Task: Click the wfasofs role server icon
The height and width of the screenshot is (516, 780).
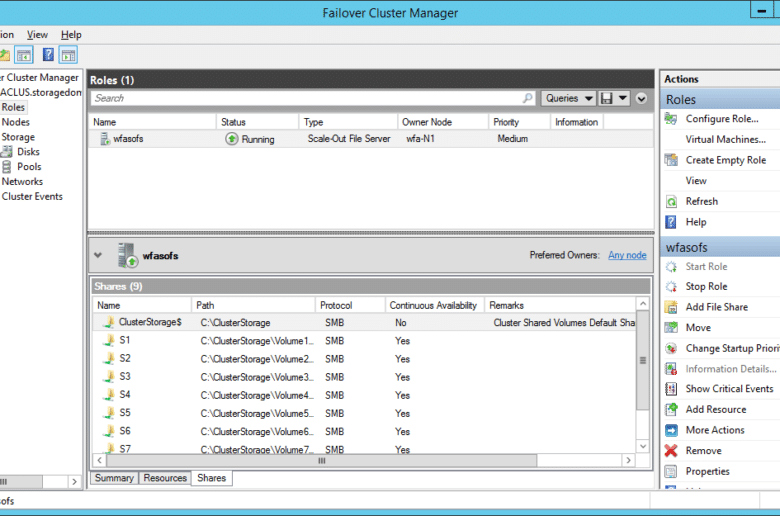Action: 105,139
